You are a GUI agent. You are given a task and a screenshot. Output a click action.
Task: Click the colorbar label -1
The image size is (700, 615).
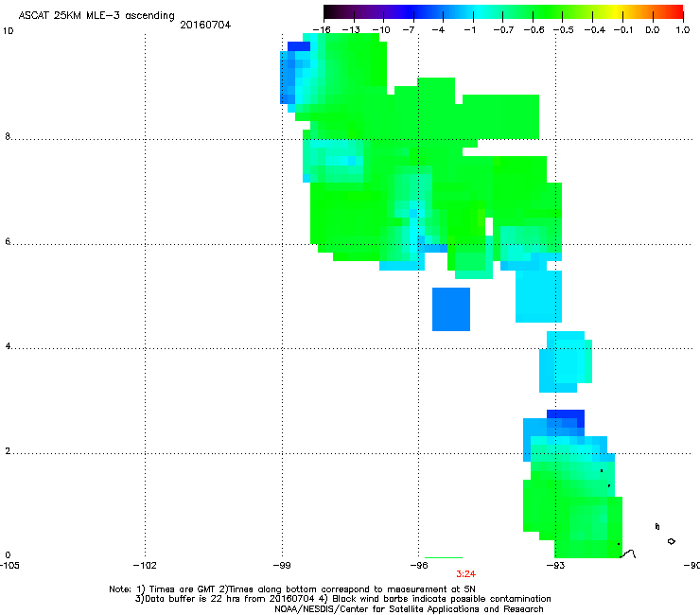tap(469, 30)
